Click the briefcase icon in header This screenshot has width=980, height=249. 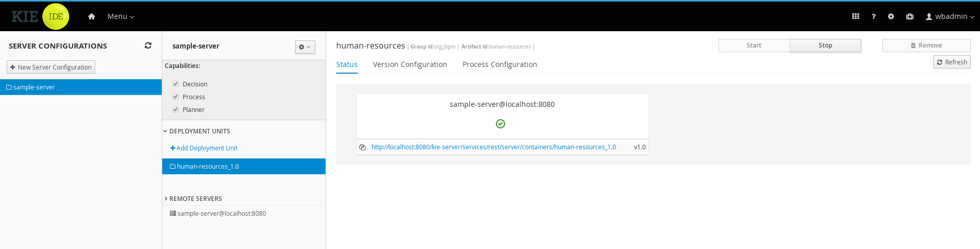(x=910, y=16)
